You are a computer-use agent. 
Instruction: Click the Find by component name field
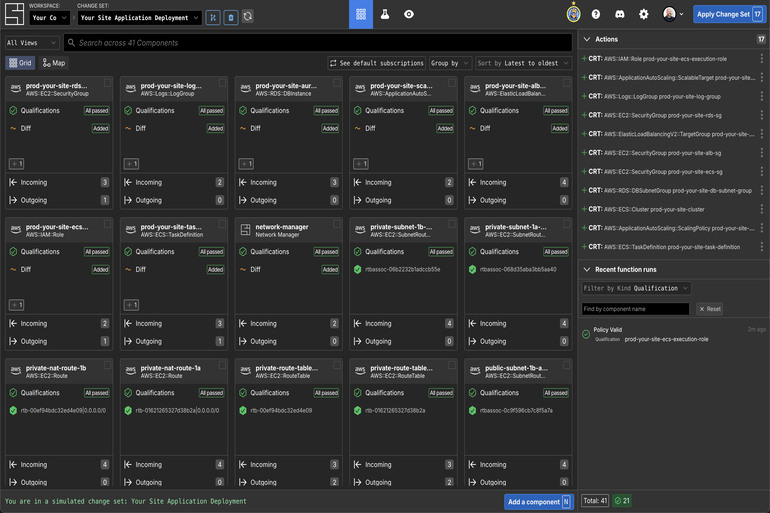click(x=636, y=309)
